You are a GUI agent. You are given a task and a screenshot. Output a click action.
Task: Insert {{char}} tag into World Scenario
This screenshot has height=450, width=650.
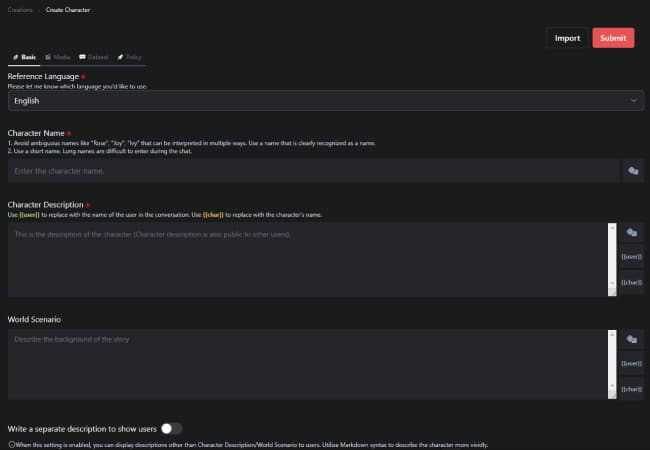pos(632,389)
